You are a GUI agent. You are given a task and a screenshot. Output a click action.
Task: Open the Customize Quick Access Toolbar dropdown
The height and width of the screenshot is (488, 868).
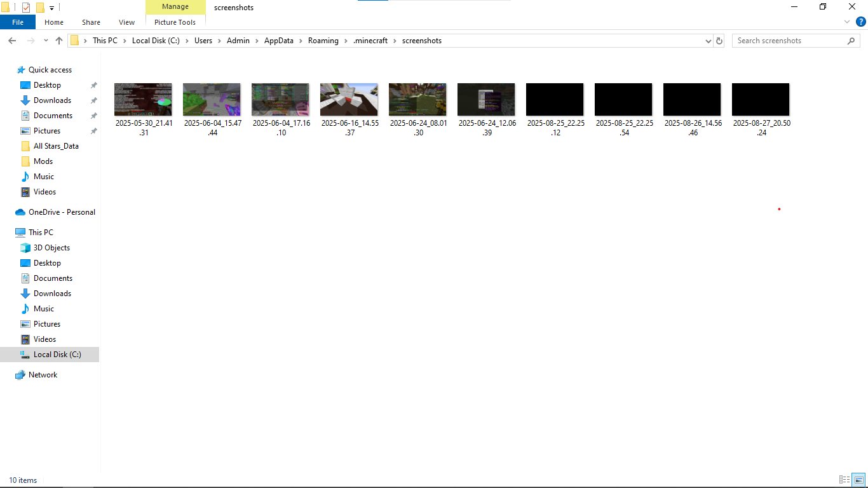tap(51, 8)
